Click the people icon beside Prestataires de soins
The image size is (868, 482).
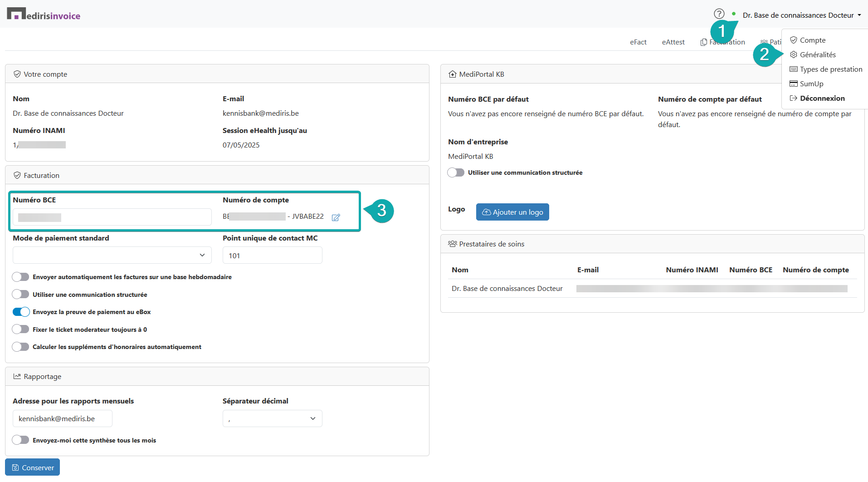click(453, 244)
